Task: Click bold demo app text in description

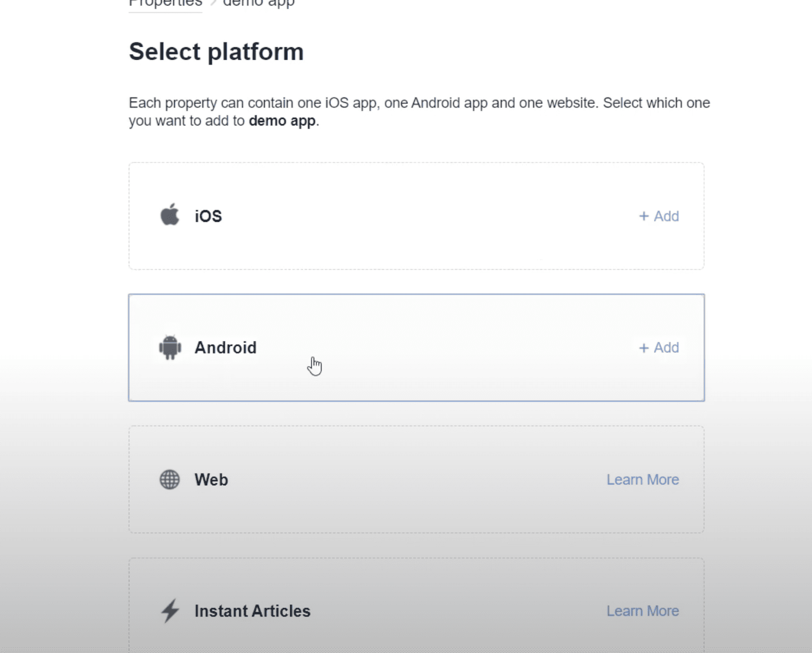Action: point(282,121)
